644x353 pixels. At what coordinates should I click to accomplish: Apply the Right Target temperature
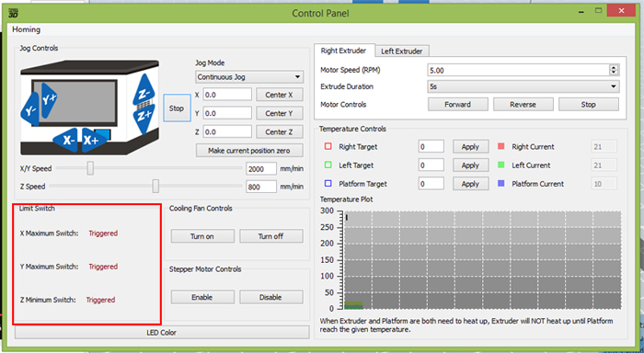(x=471, y=146)
